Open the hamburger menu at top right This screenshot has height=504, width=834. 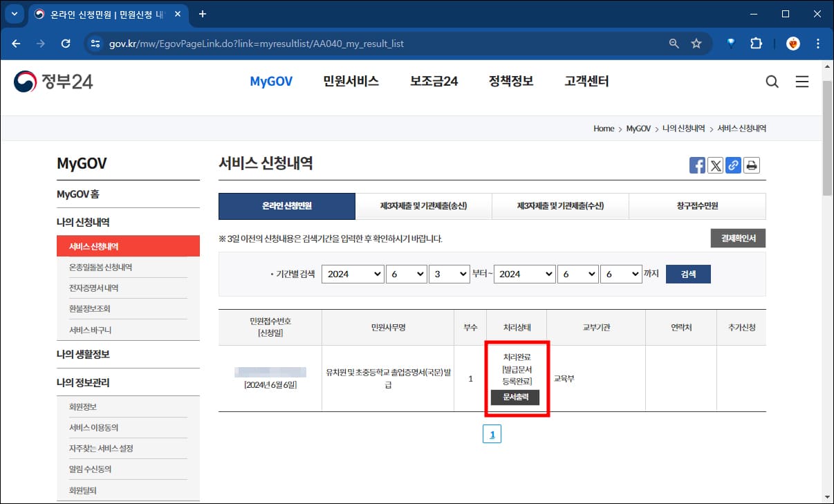(x=801, y=81)
